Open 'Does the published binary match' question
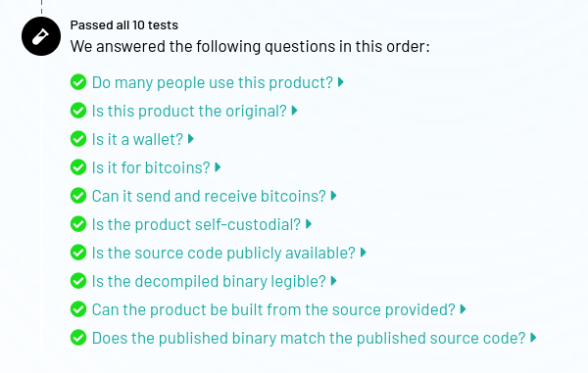Screen dimensions: 588x373 [x=309, y=338]
